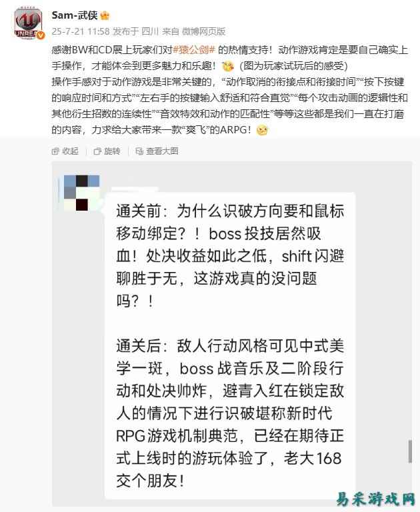420x512 pixels.
Task: Click the 微博网页版 source link
Action: [x=204, y=31]
